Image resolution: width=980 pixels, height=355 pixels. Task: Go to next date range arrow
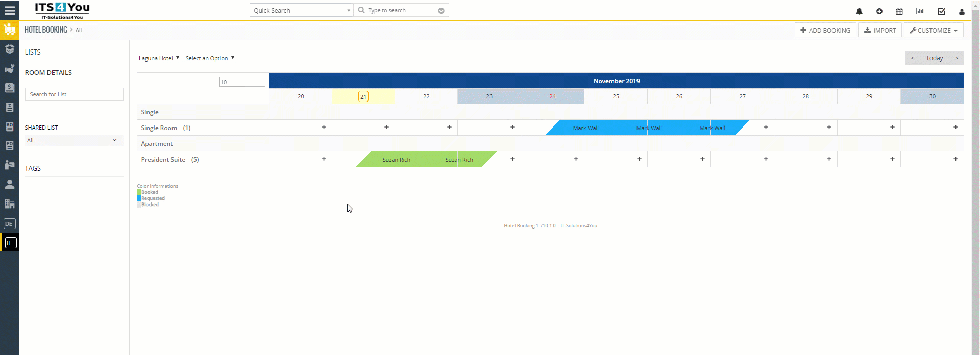[x=957, y=58]
